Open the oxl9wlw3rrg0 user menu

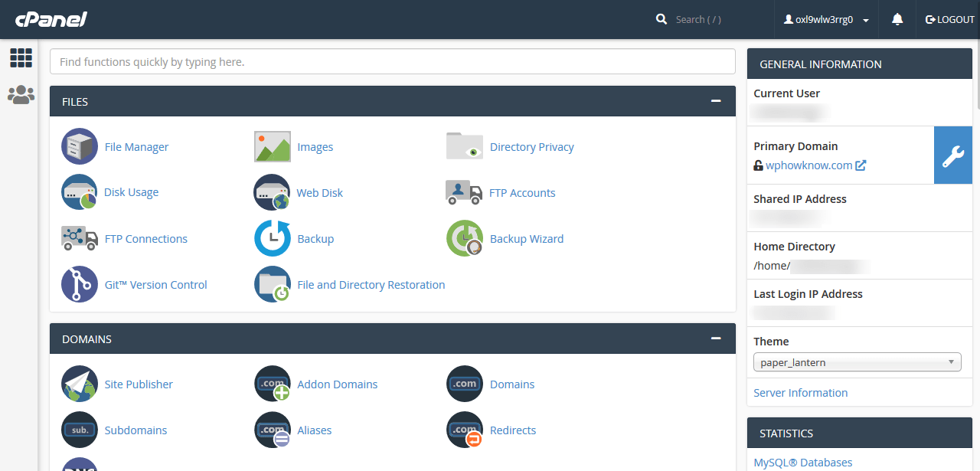tap(825, 20)
